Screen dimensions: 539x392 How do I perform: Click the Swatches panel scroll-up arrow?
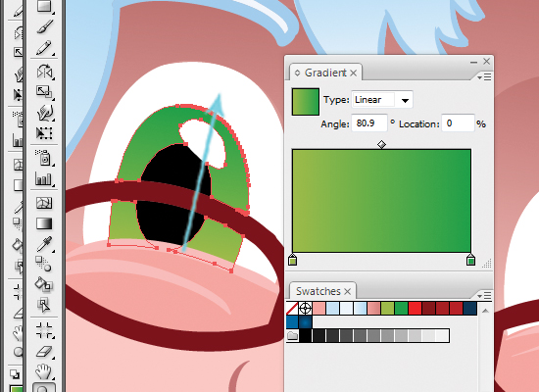coord(485,311)
